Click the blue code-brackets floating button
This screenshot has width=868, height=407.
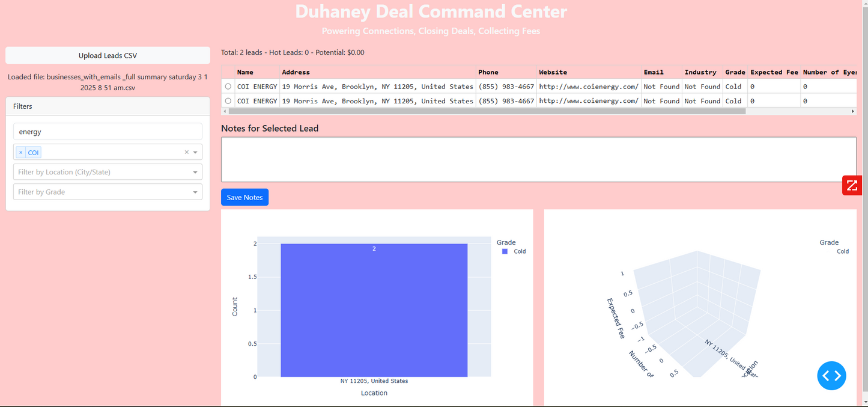click(x=831, y=376)
